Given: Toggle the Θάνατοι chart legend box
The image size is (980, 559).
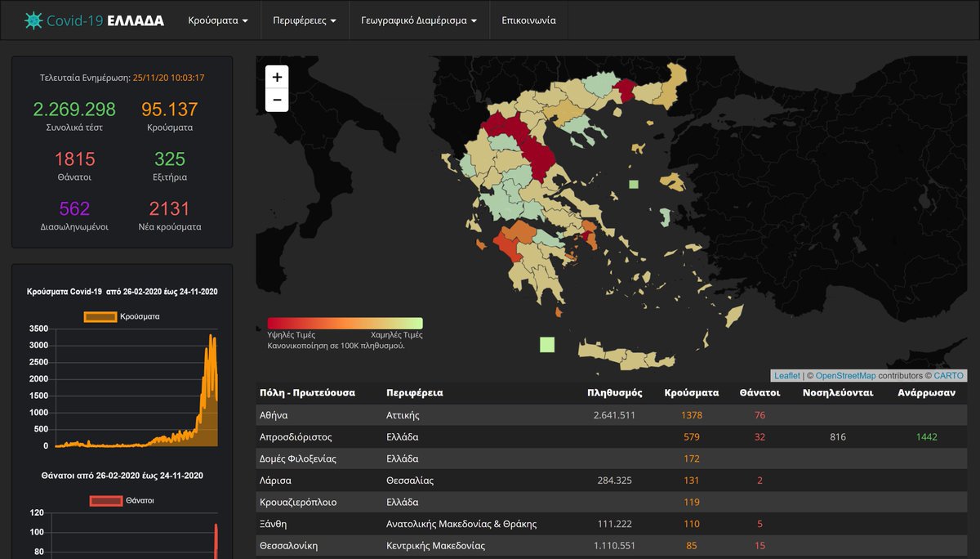Looking at the screenshot, I should tap(105, 500).
